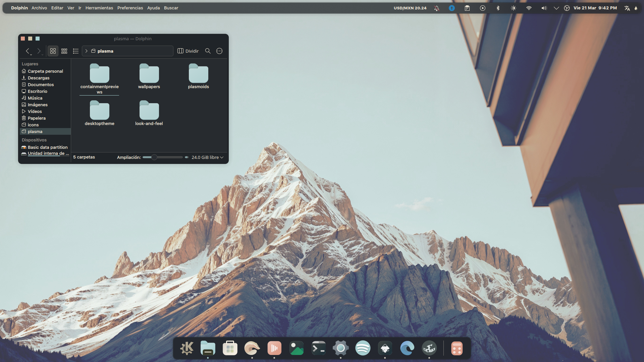Image resolution: width=644 pixels, height=362 pixels.
Task: Open Música in the sidebar
Action: point(45,98)
